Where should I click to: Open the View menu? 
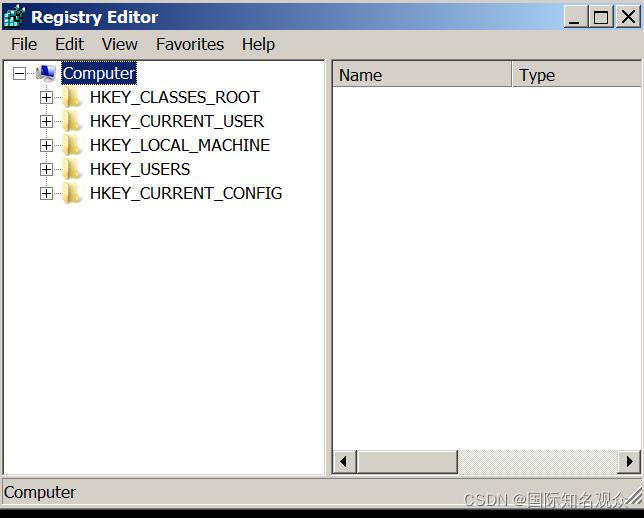point(120,44)
